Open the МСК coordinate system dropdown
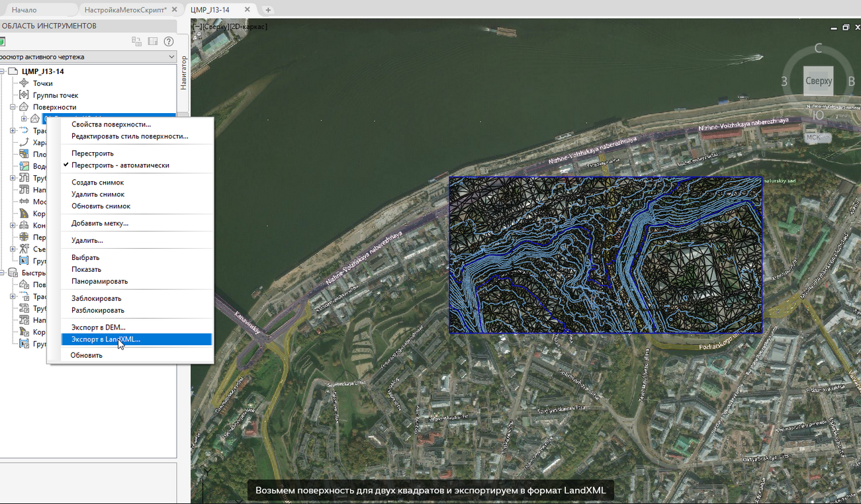Viewport: 861px width, 504px height. tap(814, 138)
